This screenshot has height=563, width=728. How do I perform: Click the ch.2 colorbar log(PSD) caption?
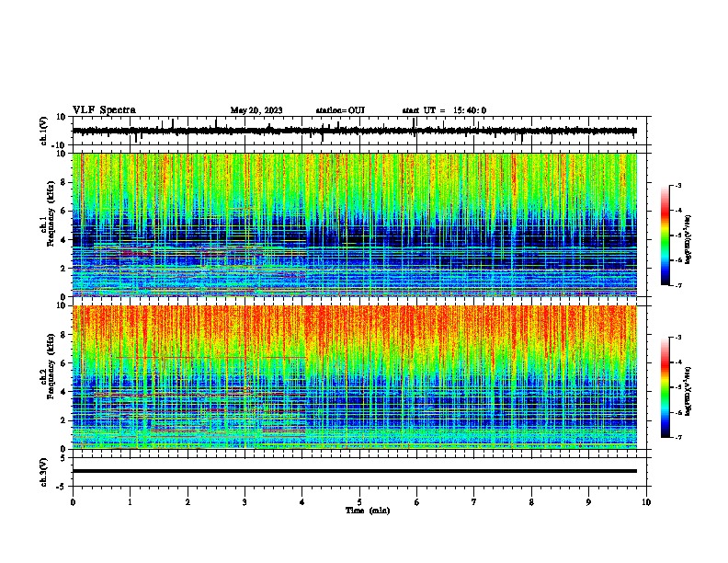coord(688,391)
